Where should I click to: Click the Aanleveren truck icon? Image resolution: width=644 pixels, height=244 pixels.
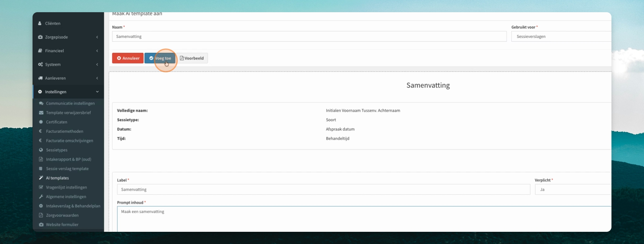(x=40, y=78)
